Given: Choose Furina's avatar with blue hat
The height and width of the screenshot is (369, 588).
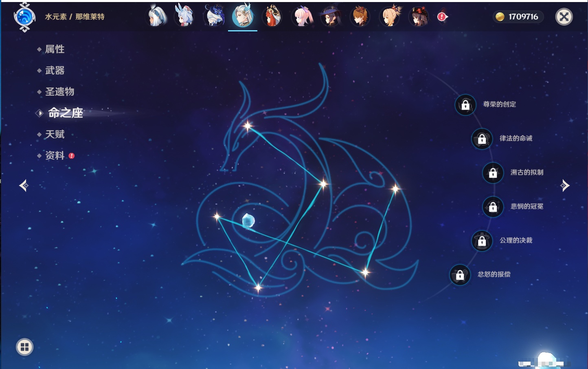Looking at the screenshot, I should [x=214, y=17].
